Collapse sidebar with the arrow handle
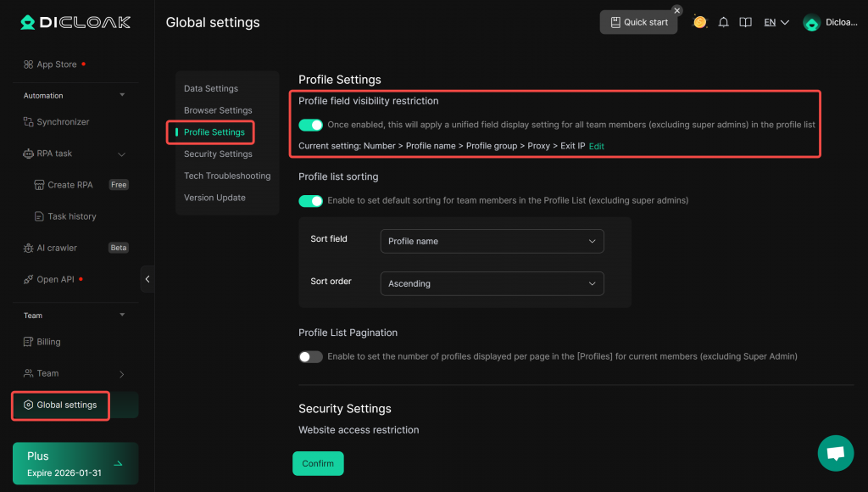Screen dimensions: 868x492 tap(147, 279)
